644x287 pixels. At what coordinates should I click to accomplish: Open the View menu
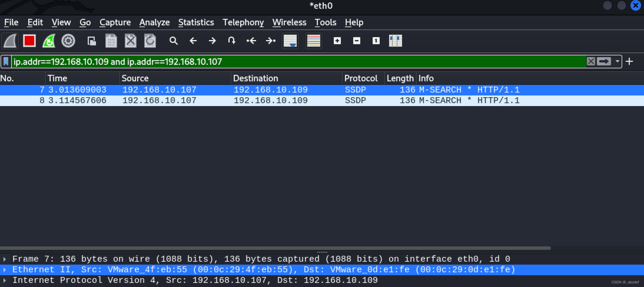coord(61,22)
